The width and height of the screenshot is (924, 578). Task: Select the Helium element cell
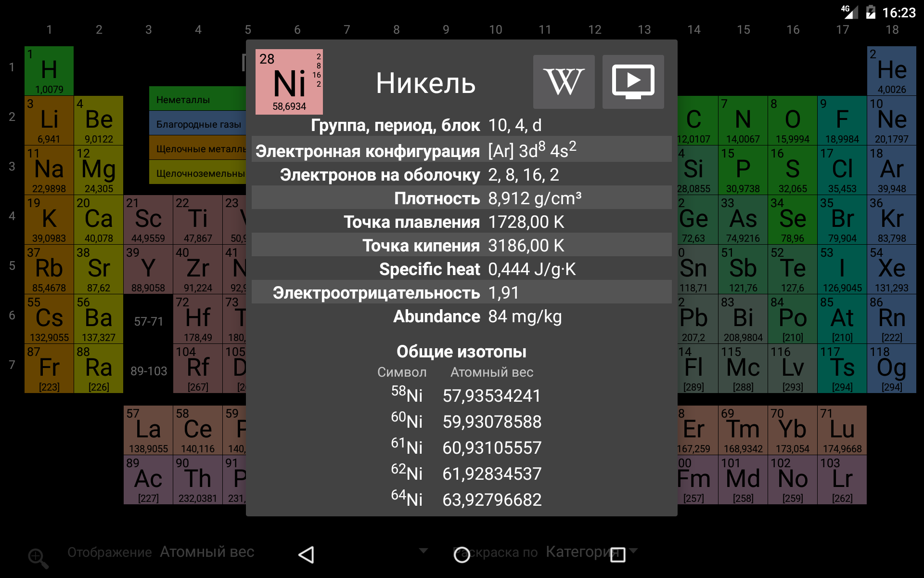(891, 71)
